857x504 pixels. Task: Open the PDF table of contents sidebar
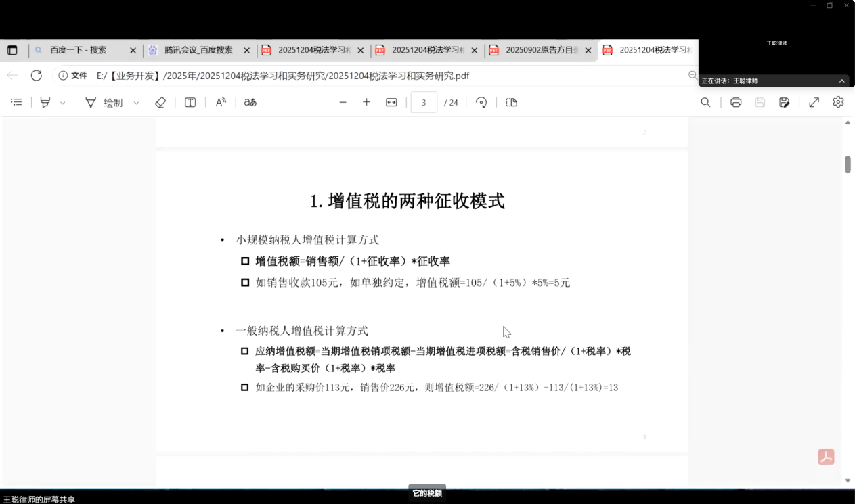tap(16, 102)
